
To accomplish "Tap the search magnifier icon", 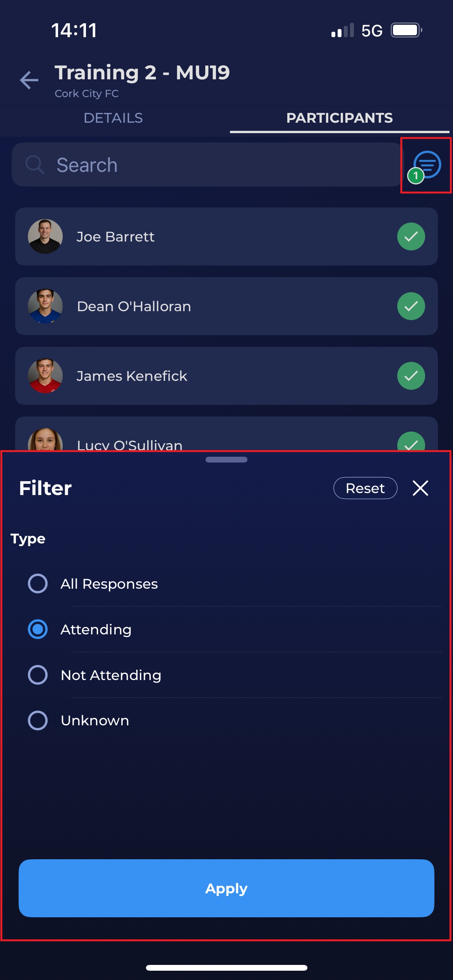I will tap(35, 165).
